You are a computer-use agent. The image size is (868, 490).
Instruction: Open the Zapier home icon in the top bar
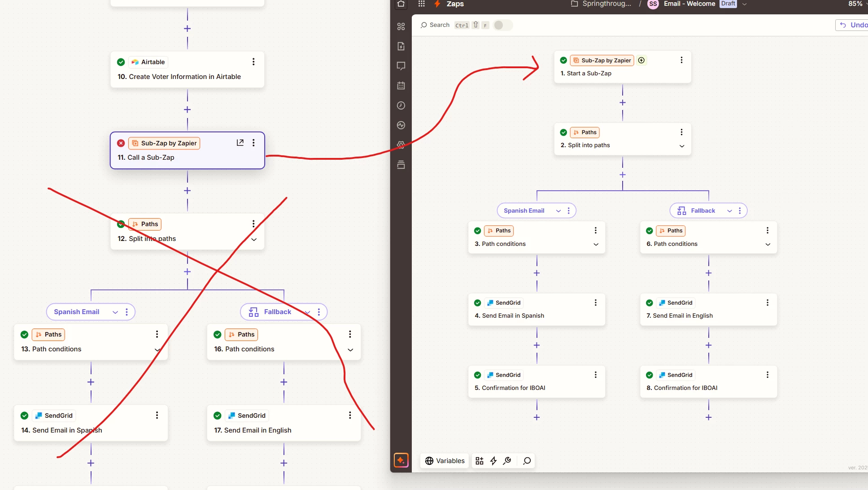(401, 4)
